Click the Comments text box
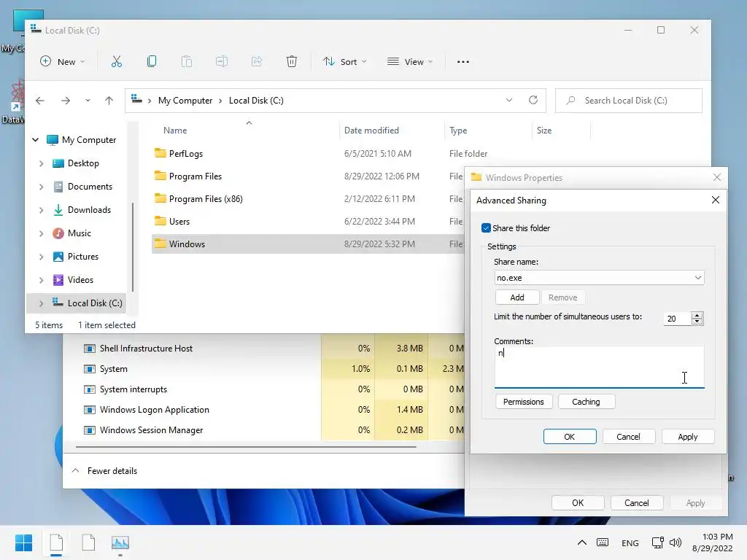This screenshot has height=560, width=747. (x=600, y=367)
